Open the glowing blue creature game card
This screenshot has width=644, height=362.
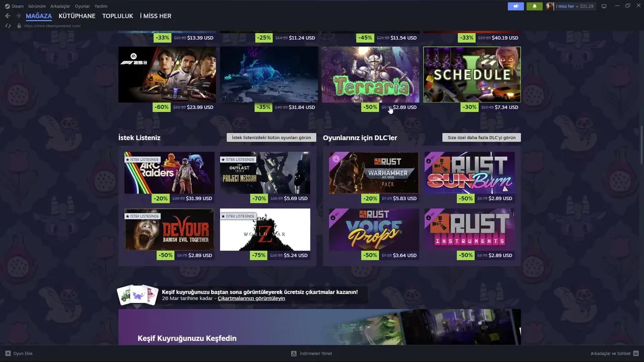[269, 74]
